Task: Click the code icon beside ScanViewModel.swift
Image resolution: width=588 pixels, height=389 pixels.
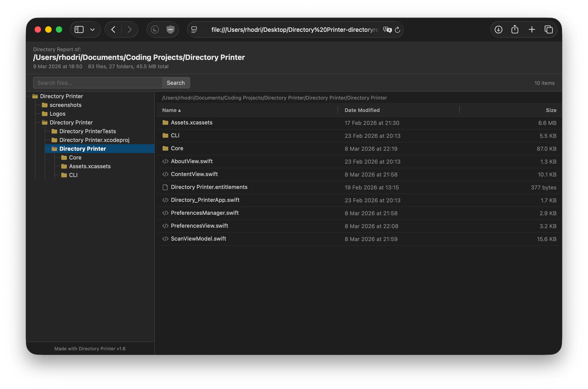Action: tap(165, 239)
